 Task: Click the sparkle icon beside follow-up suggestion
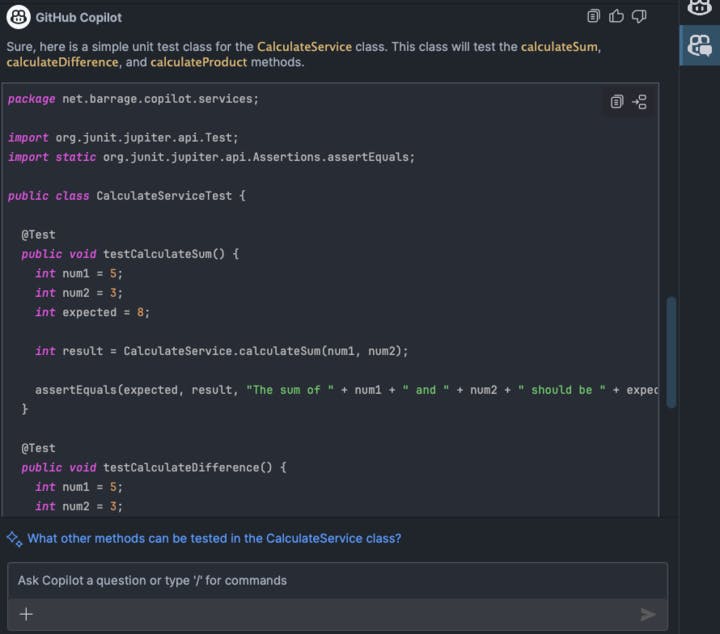click(14, 539)
